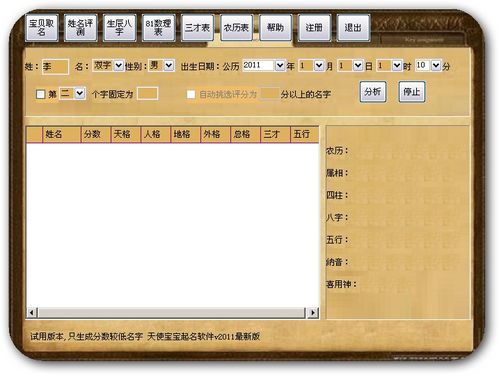
Task: Toggle the 自动挑选评分为 checkbox
Action: [191, 94]
